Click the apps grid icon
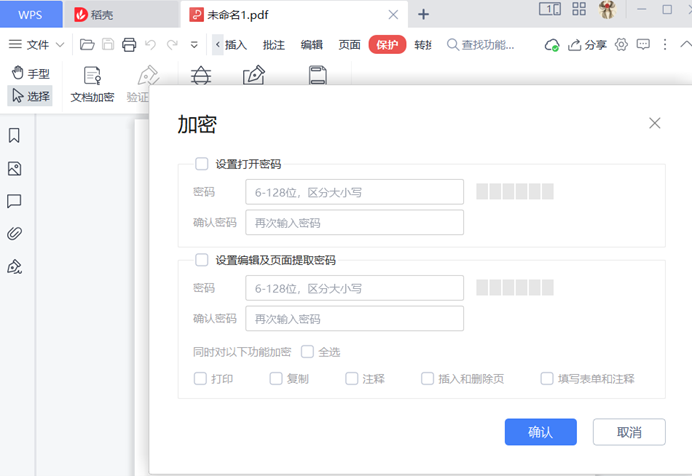The image size is (692, 476). tap(579, 9)
